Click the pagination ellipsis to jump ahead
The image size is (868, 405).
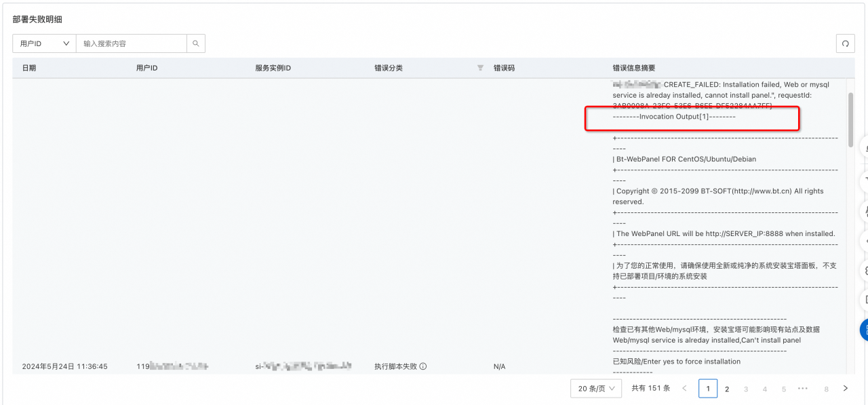point(803,389)
